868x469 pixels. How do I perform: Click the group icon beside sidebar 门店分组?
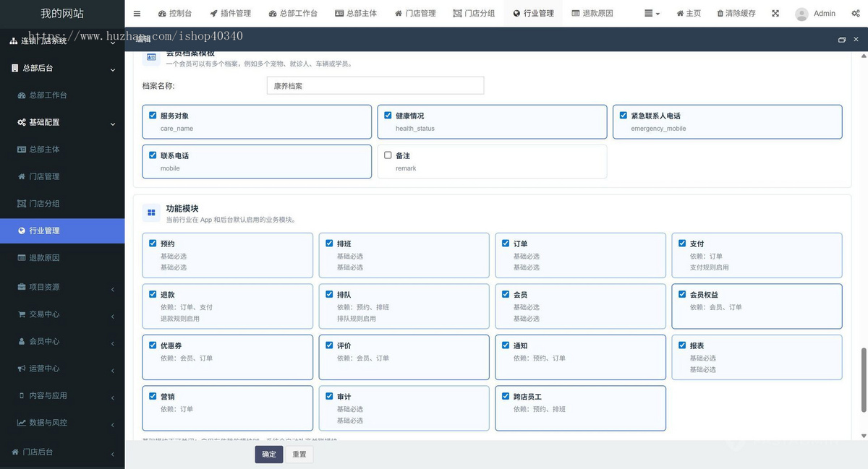22,204
